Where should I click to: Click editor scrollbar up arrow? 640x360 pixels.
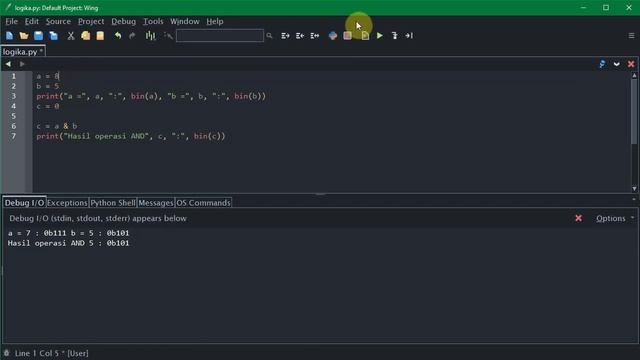pyautogui.click(x=634, y=76)
